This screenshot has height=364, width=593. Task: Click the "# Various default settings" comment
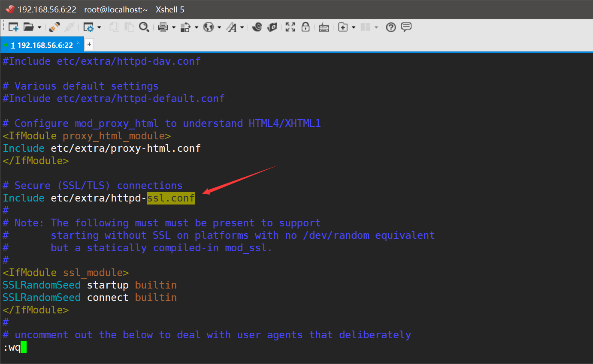click(81, 86)
